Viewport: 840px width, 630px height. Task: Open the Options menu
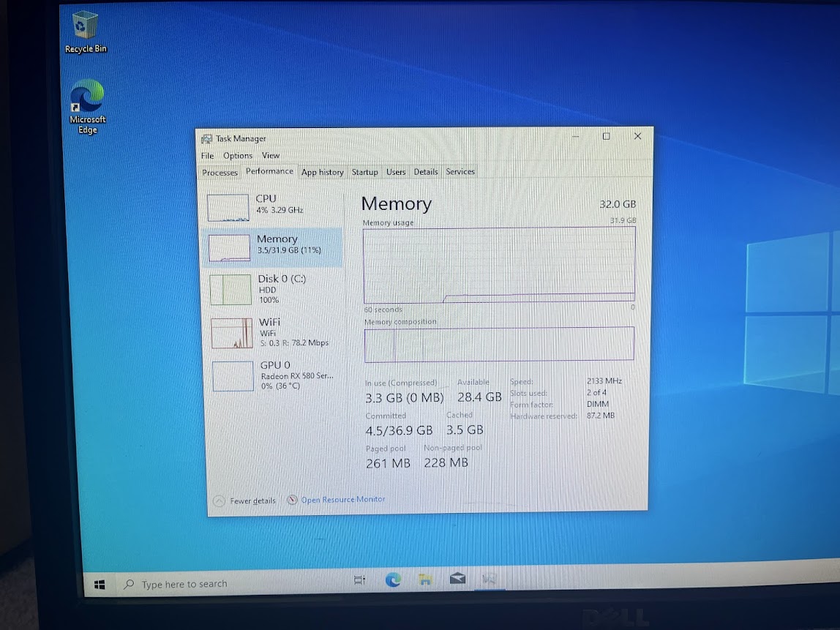click(x=237, y=156)
